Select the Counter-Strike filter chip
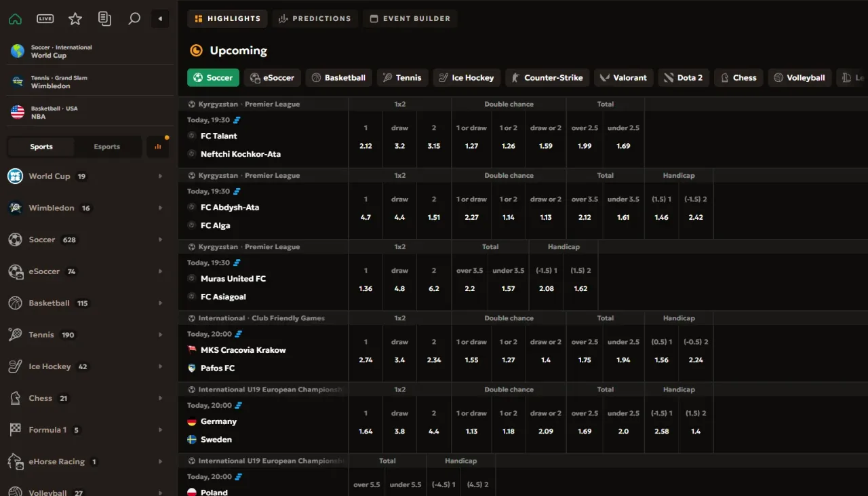Screen dimensions: 868x496 point(547,77)
